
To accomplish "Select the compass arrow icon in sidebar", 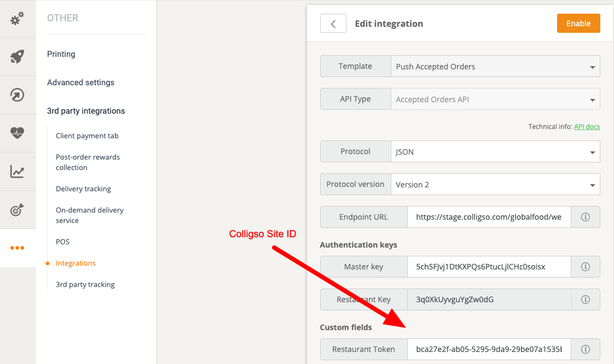I will (x=18, y=95).
